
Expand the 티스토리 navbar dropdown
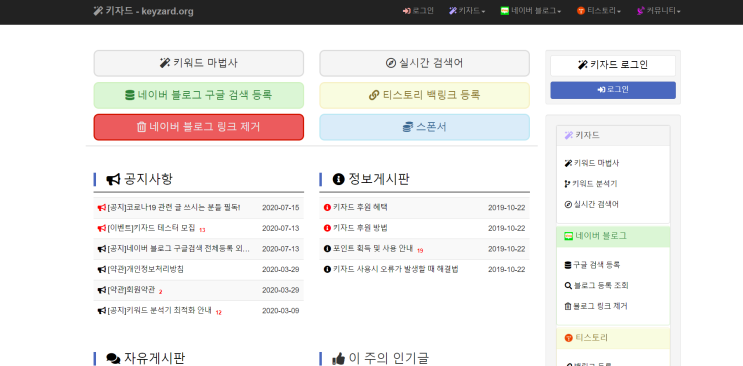point(599,11)
